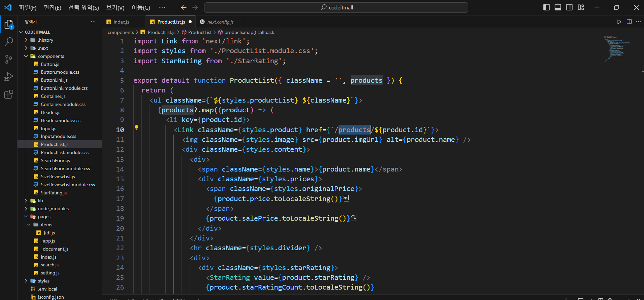Open [id].js under items

tap(60, 233)
